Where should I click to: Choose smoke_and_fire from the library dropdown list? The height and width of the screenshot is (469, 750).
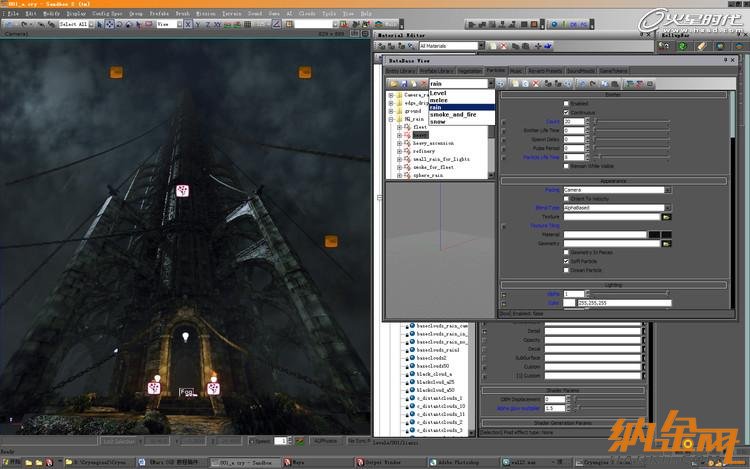coord(453,114)
